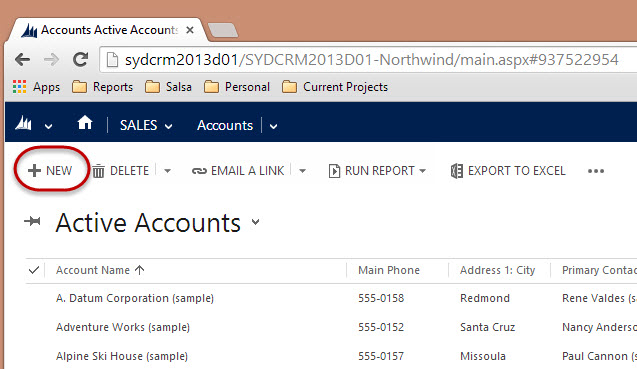Screen dimensions: 637x369
Task: Click the Missoula city cell
Action: [x=483, y=356]
